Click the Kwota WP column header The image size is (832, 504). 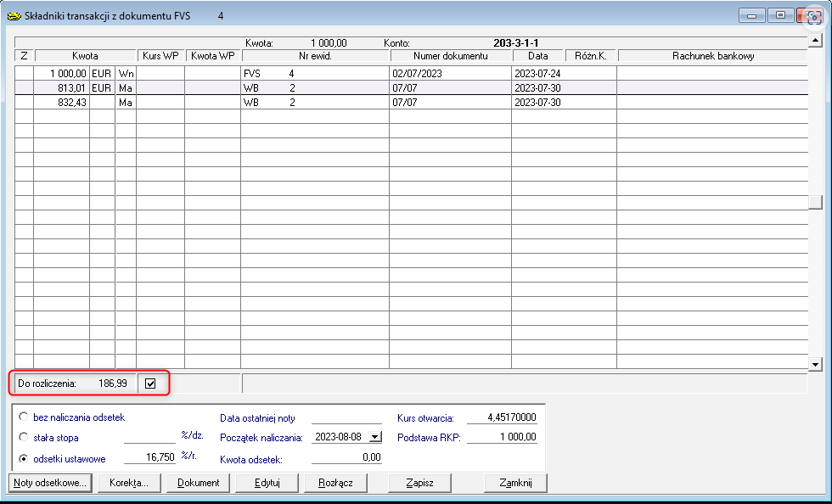[213, 56]
